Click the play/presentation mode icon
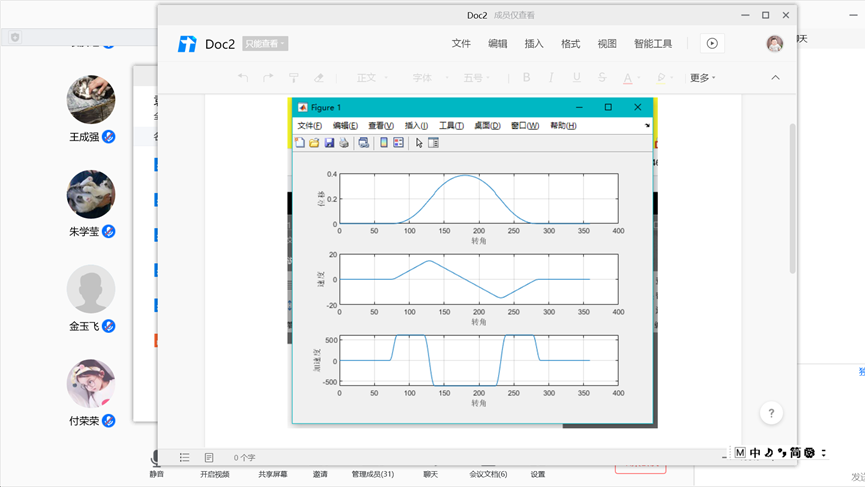The height and width of the screenshot is (487, 865). pos(712,44)
